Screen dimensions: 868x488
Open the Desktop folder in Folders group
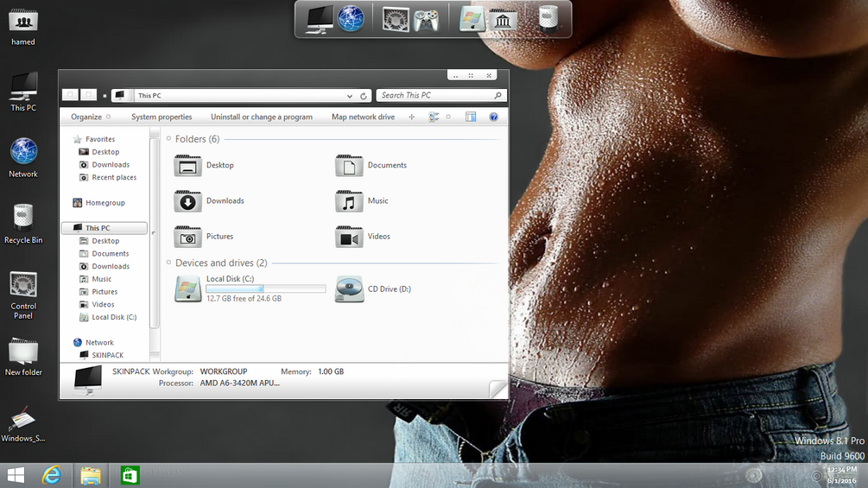[x=187, y=166]
